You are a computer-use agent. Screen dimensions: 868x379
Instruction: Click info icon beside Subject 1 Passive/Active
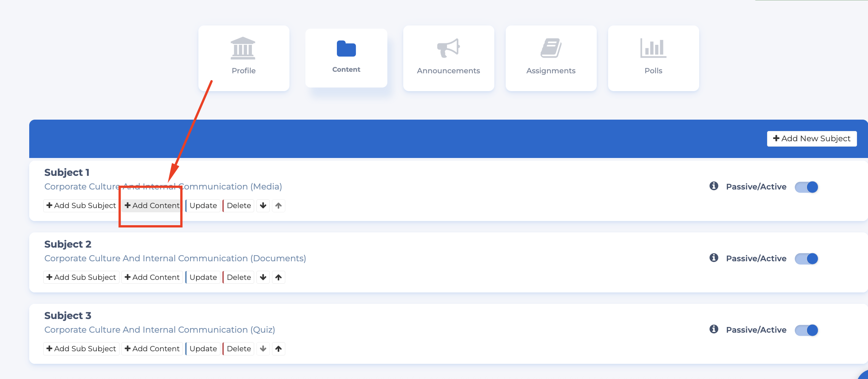[714, 186]
